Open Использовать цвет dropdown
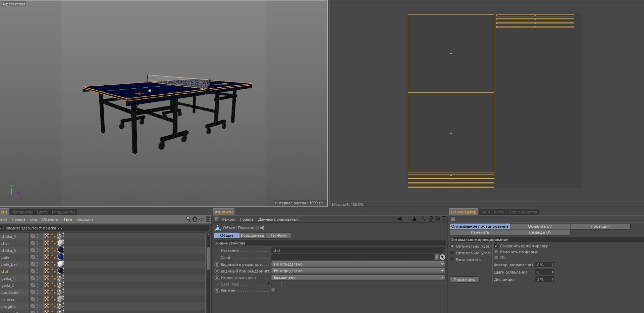This screenshot has width=644, height=313. 358,277
